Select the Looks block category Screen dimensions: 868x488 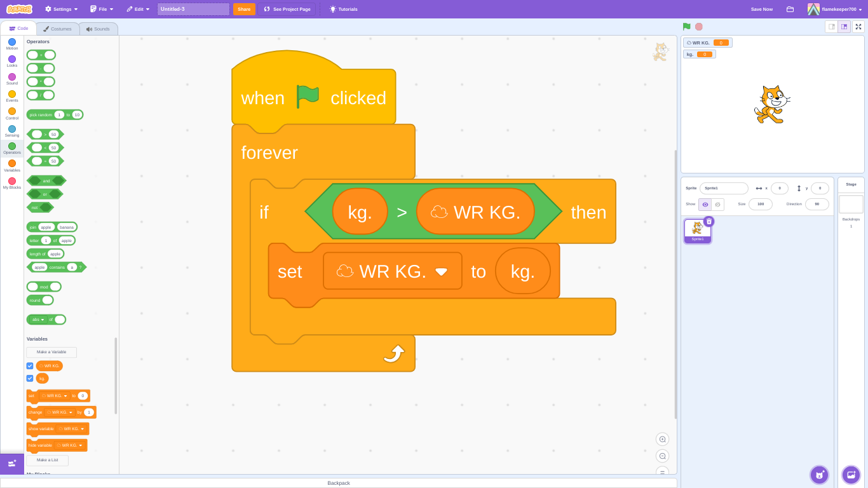(x=12, y=62)
